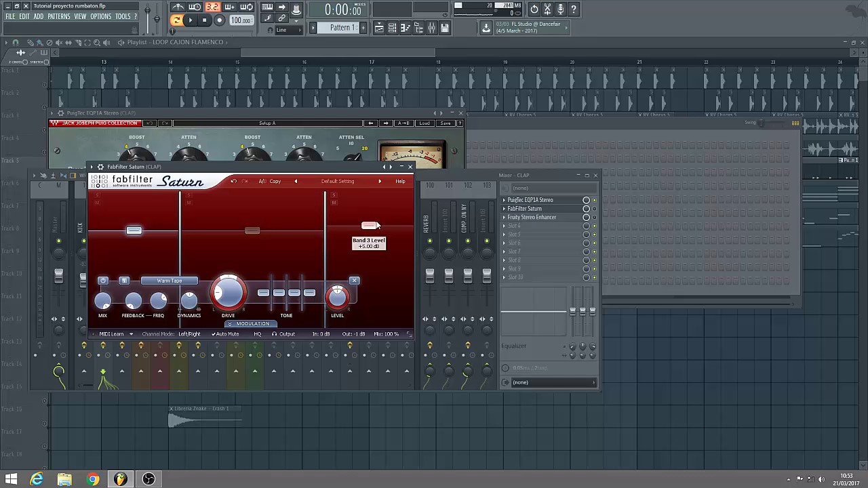868x488 pixels.
Task: Open the TOOLS menu
Action: 123,16
